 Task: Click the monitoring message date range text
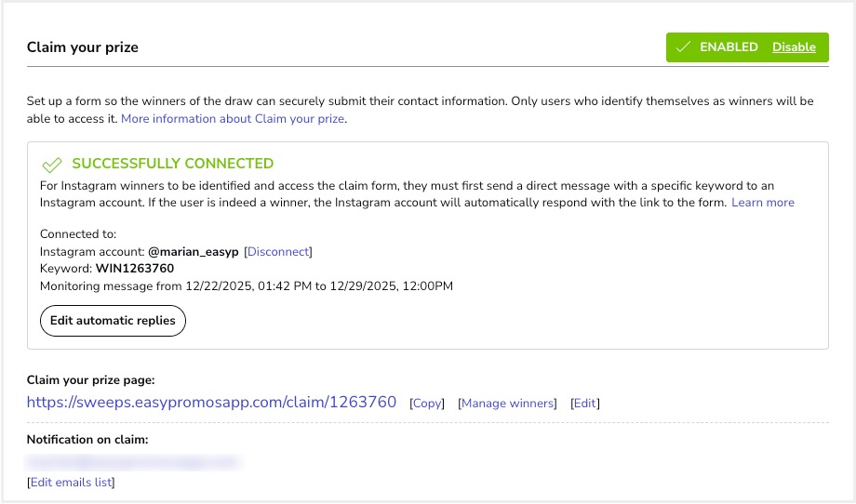point(319,285)
